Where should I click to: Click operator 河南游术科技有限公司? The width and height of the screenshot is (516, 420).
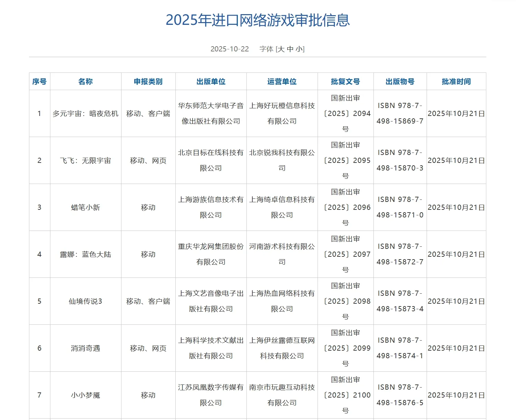click(x=282, y=254)
